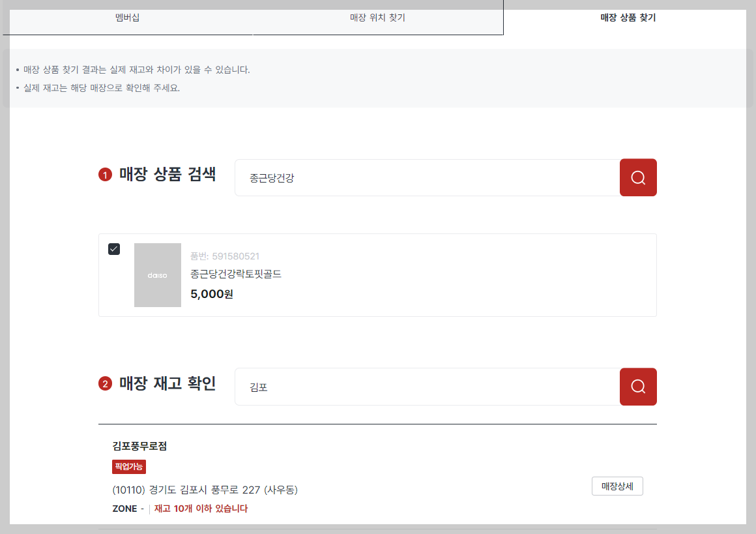The image size is (756, 534).
Task: Click the store stock search magnifier button
Action: pyautogui.click(x=638, y=387)
